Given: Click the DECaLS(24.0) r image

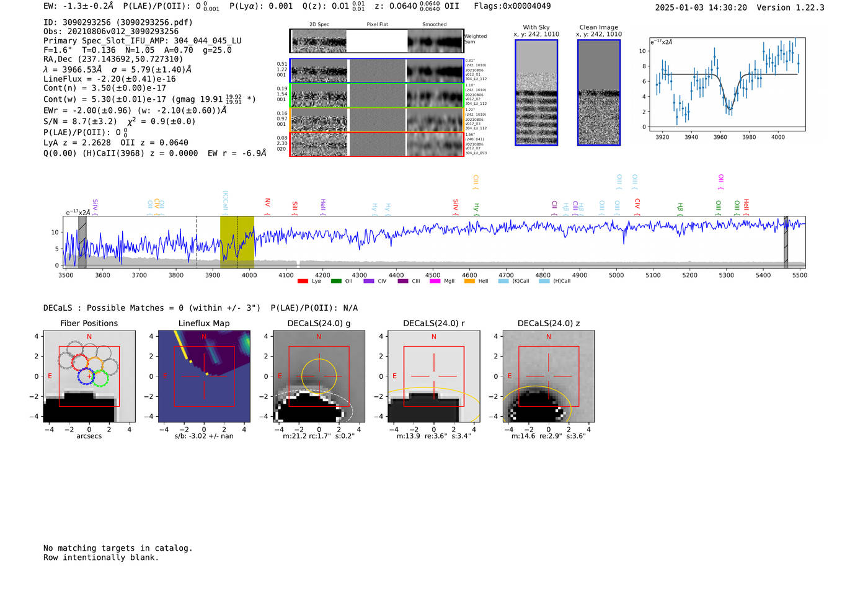Looking at the screenshot, I should coord(433,376).
